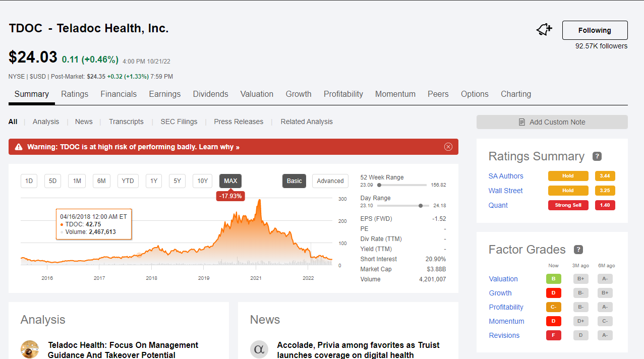Click the green Valuation B grade
The width and height of the screenshot is (644, 359).
(554, 279)
